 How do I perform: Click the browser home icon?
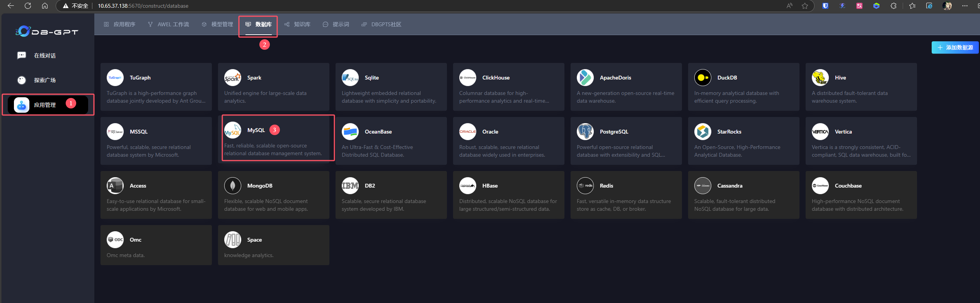click(x=45, y=6)
